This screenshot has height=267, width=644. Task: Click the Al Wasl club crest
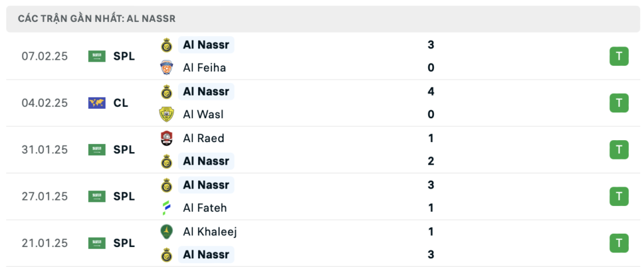pyautogui.click(x=166, y=114)
